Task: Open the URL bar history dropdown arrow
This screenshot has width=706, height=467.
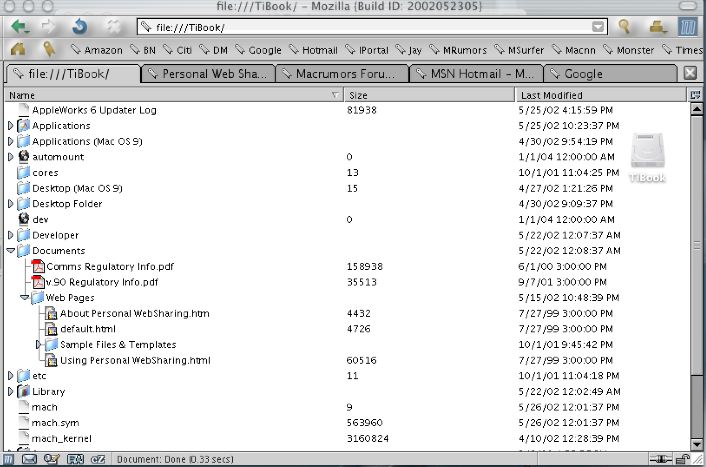Action: (598, 27)
